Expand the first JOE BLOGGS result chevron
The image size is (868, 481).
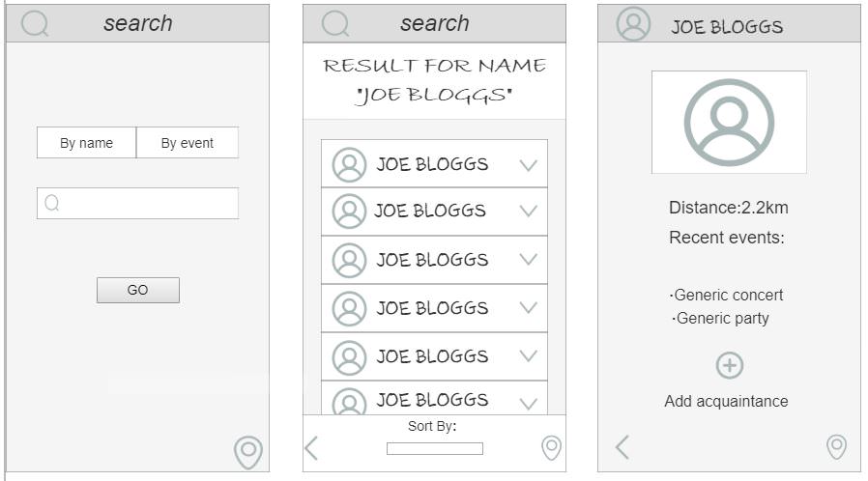pyautogui.click(x=529, y=165)
